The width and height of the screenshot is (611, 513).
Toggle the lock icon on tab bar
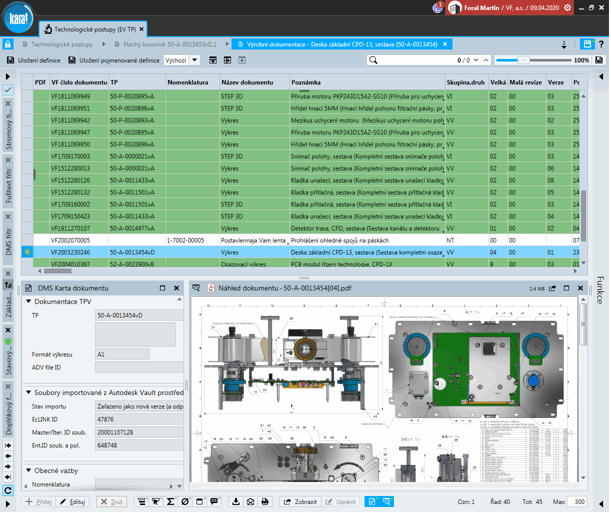point(8,45)
